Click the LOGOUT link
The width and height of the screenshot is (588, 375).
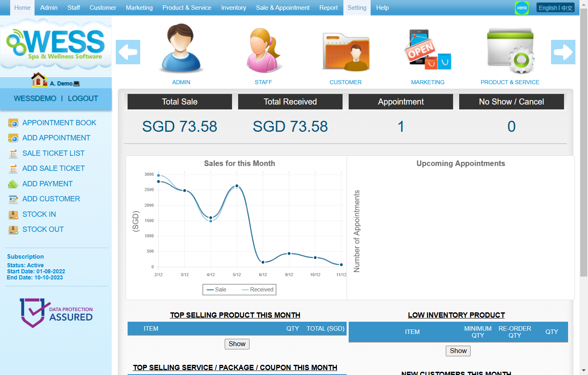[x=83, y=98]
